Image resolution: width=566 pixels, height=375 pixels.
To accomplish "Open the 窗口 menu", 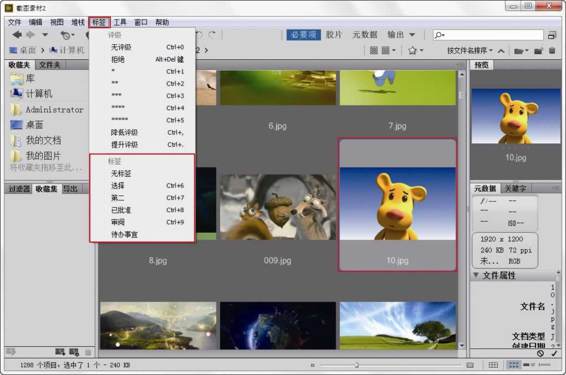I will tap(141, 22).
